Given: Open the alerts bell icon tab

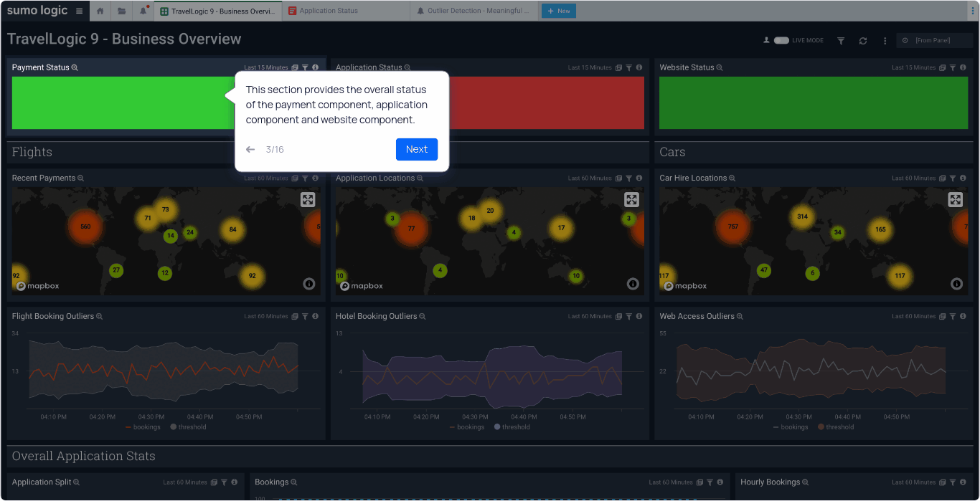Looking at the screenshot, I should coord(143,11).
